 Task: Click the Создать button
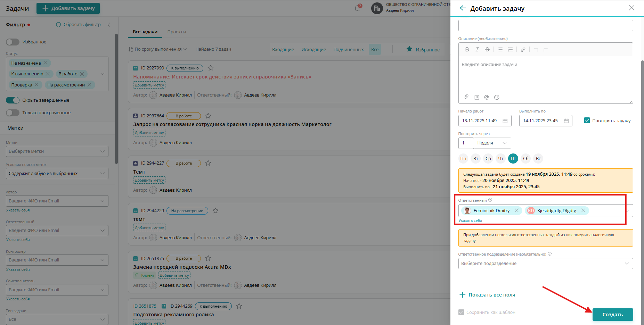coord(613,315)
